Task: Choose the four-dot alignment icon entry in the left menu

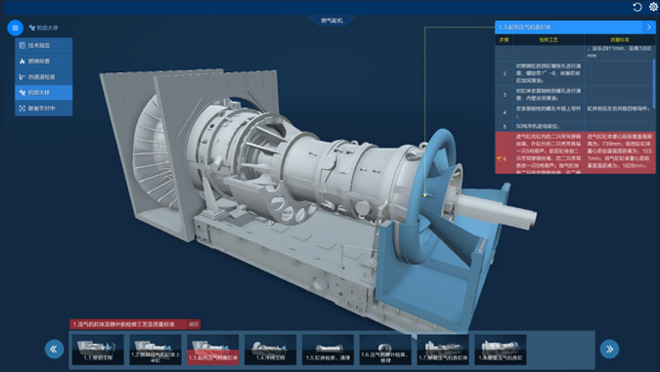Action: [x=44, y=108]
